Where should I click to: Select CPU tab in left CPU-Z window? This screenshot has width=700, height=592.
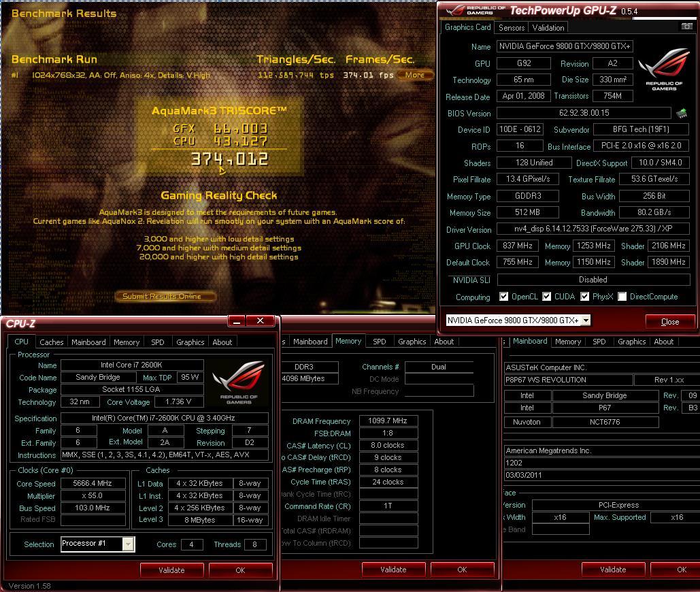[22, 342]
